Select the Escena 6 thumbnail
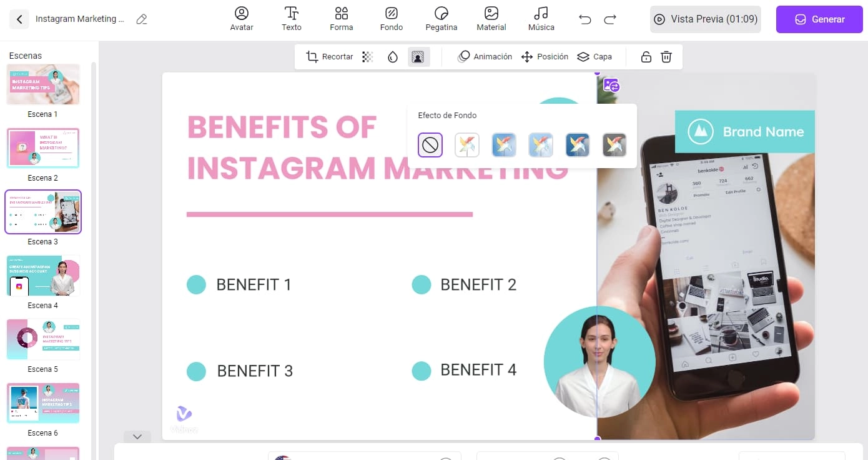868x460 pixels. pyautogui.click(x=43, y=403)
